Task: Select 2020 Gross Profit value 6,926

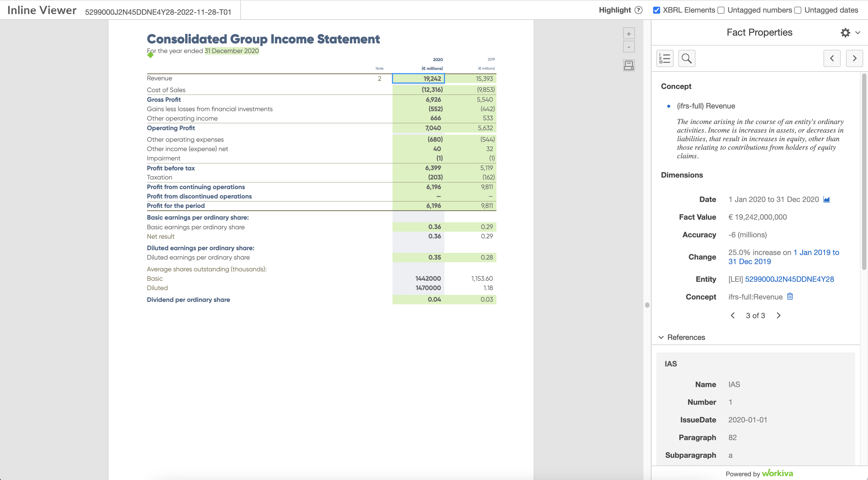Action: coord(418,100)
